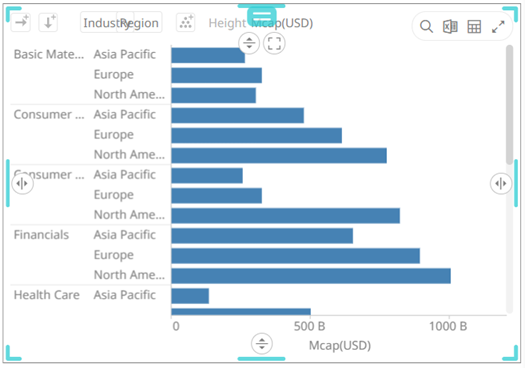Click the add row breakdown arrow icon
Screen dimensions: 525x368
tap(48, 22)
